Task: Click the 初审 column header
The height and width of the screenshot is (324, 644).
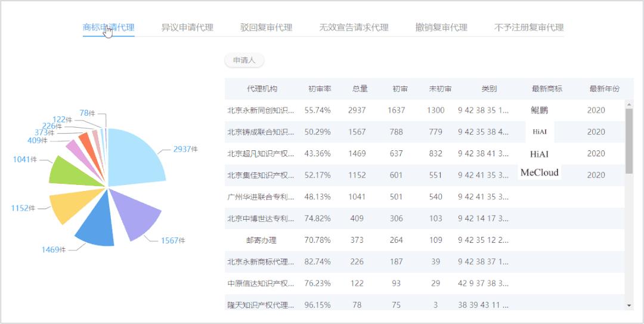Action: (x=400, y=89)
